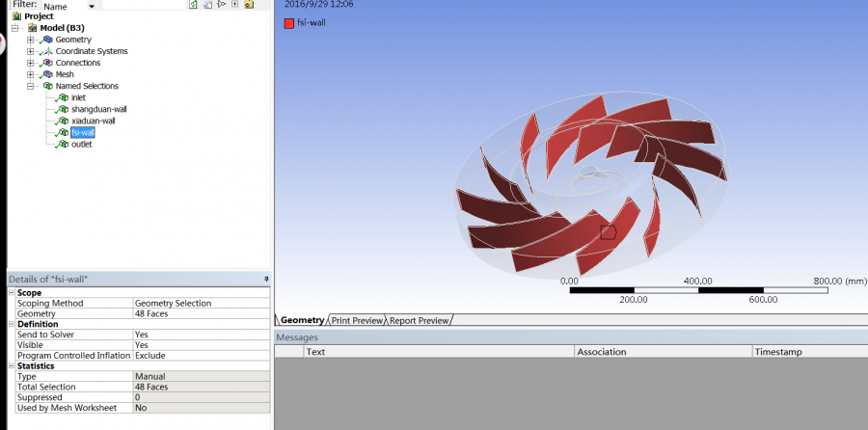Viewport: 868px width, 430px height.
Task: Click the Send to Solver label
Action: click(x=45, y=335)
